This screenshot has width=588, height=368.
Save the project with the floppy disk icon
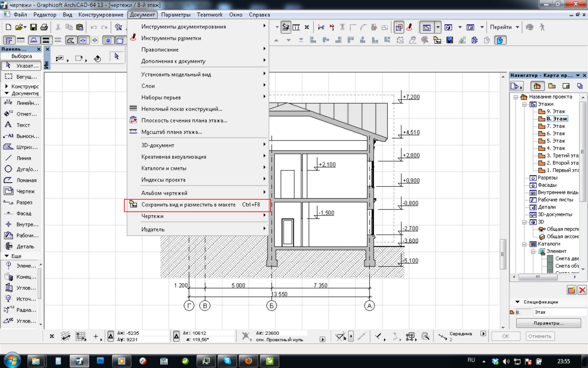click(x=33, y=27)
